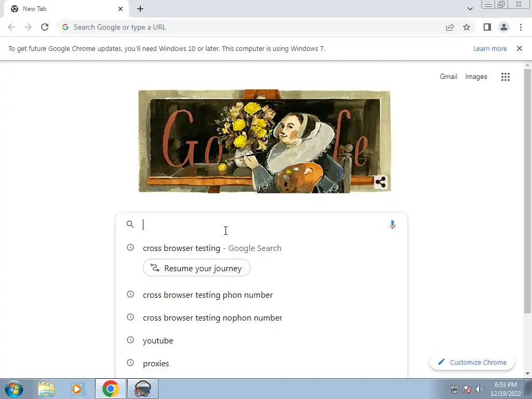The image size is (532, 399).
Task: Open Windows Media Player from the taskbar
Action: (x=77, y=389)
